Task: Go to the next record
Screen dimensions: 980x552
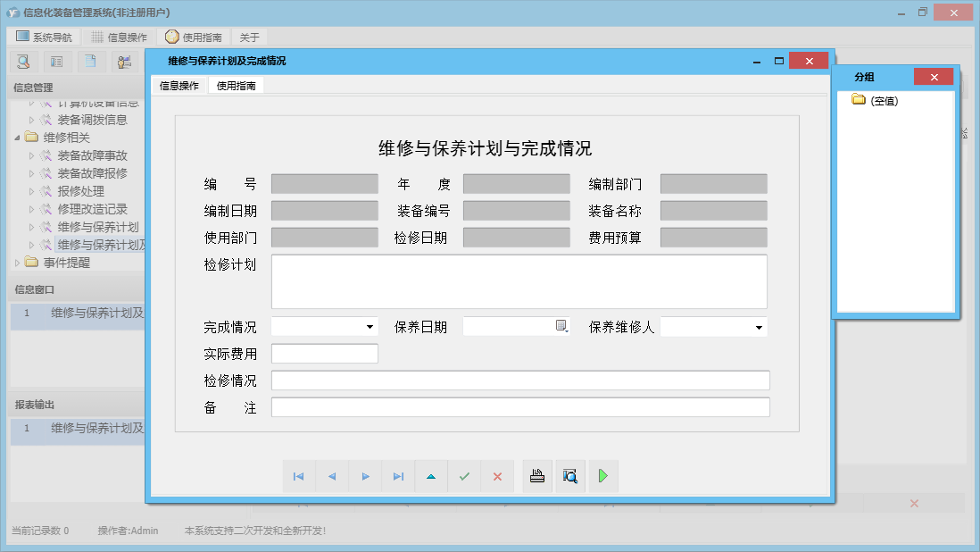Action: tap(365, 477)
